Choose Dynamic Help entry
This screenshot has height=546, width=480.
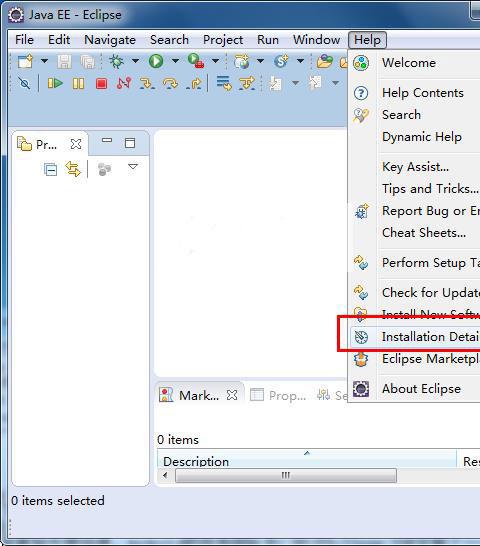[415, 137]
